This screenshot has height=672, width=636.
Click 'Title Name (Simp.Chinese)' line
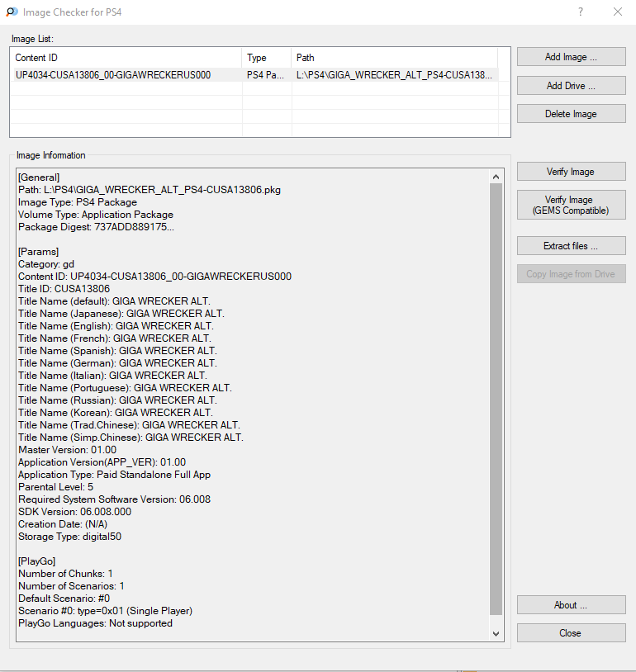[131, 438]
